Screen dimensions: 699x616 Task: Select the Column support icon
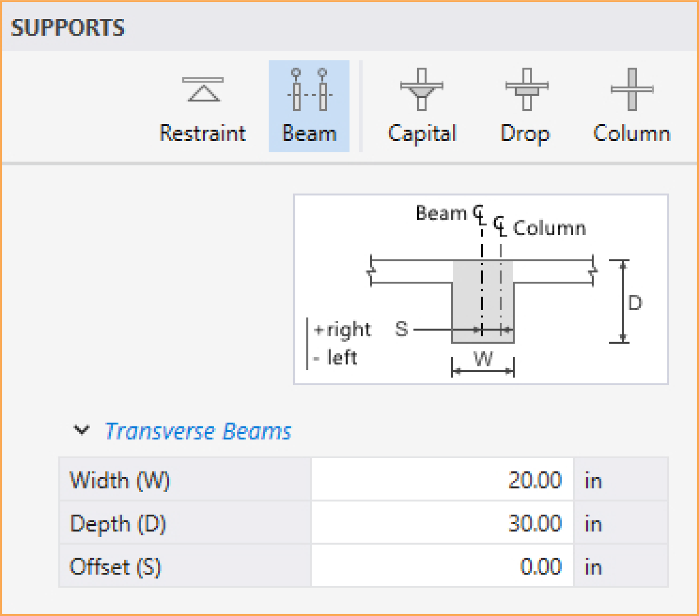point(632,89)
